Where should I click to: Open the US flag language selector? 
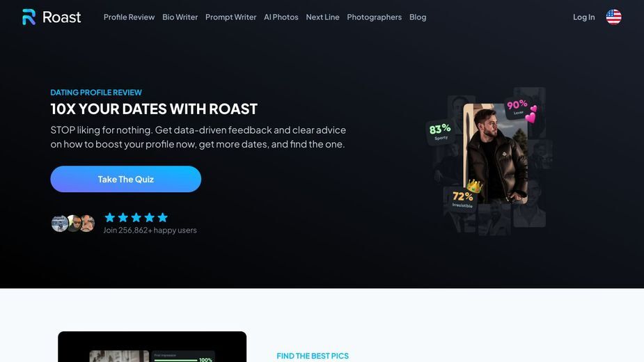(x=613, y=17)
